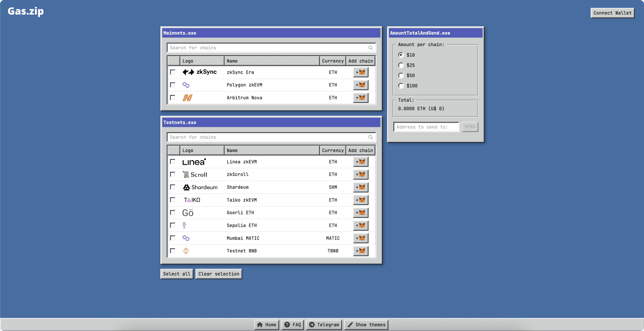Image resolution: width=644 pixels, height=331 pixels.
Task: Click the Total 0.0000 ETH value
Action: tap(421, 109)
